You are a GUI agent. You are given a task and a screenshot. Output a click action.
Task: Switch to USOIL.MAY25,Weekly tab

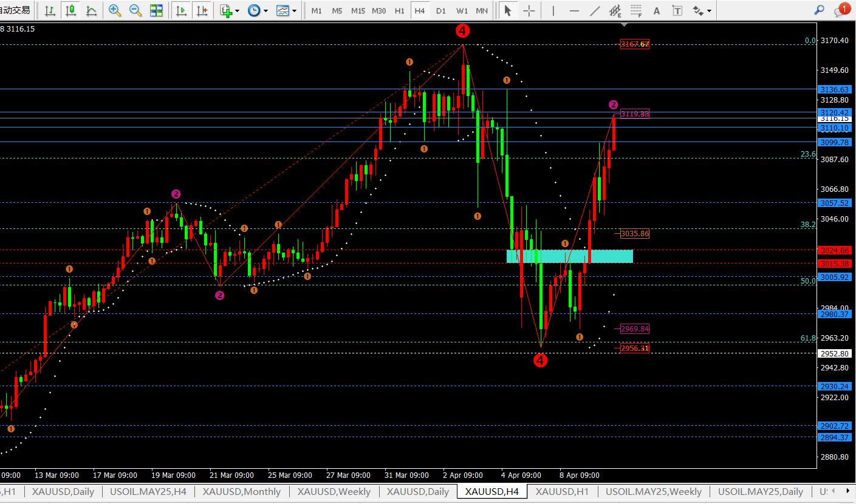tap(653, 491)
